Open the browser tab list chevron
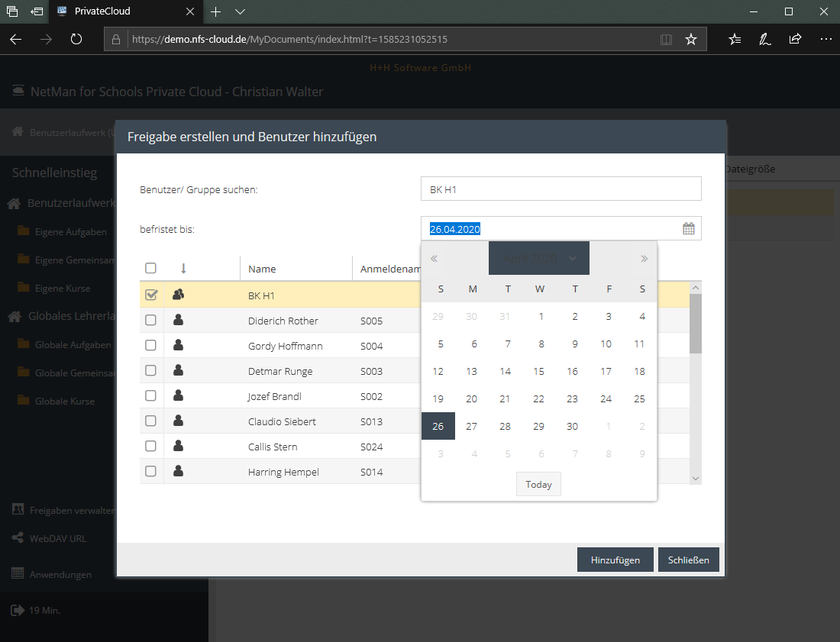The height and width of the screenshot is (642, 840). [x=240, y=11]
